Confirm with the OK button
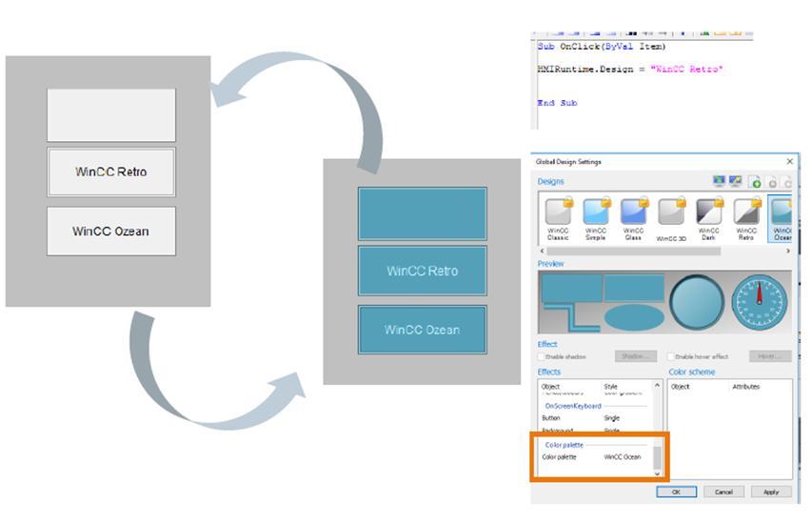 [676, 492]
